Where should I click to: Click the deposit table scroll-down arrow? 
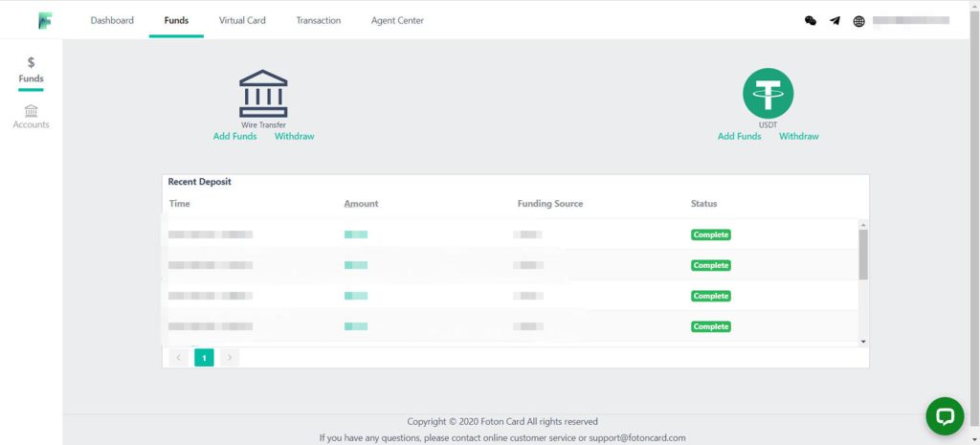(863, 342)
